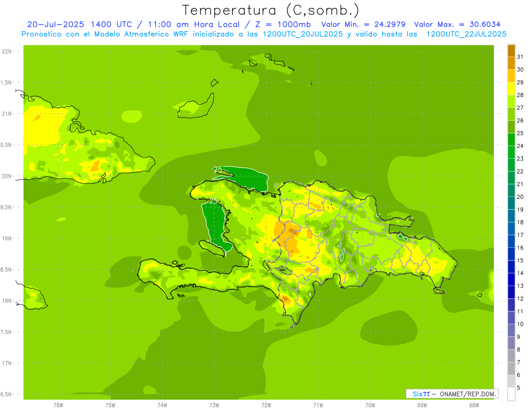The height and width of the screenshot is (411, 532).
Task: Click the white color bar segment below 5
Action: point(511,394)
